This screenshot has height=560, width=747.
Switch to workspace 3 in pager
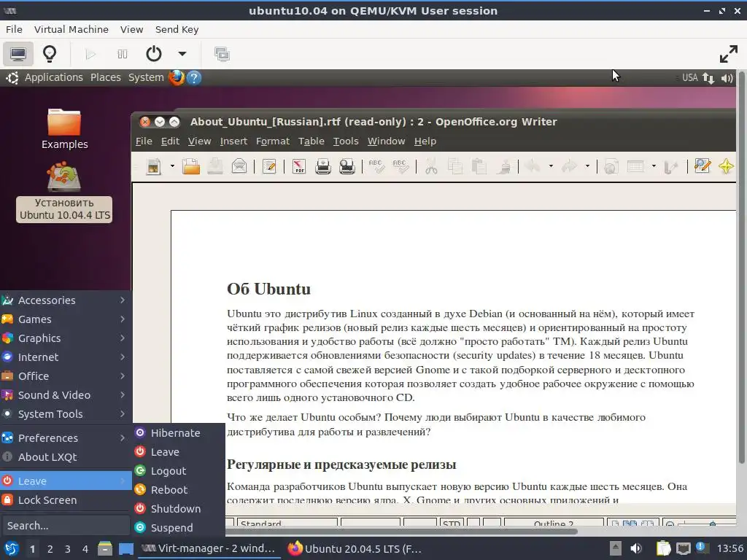[67, 549]
